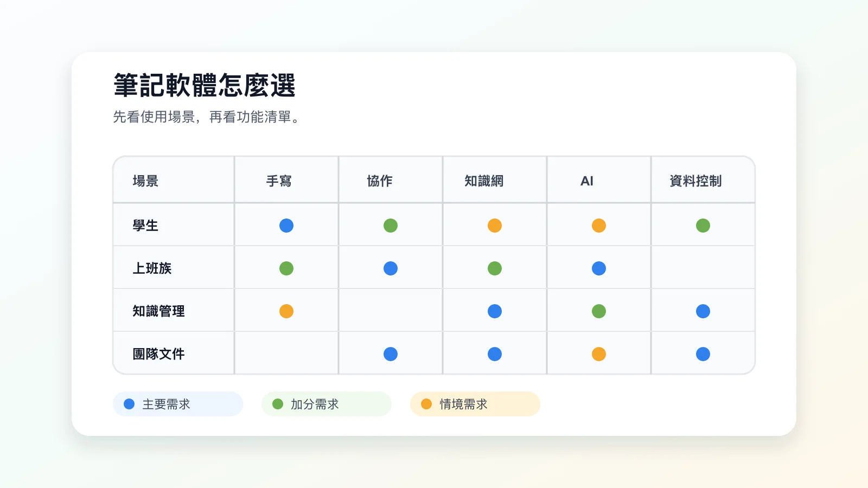
Task: Click the blue dot for 上班族 under 協作
Action: [391, 268]
